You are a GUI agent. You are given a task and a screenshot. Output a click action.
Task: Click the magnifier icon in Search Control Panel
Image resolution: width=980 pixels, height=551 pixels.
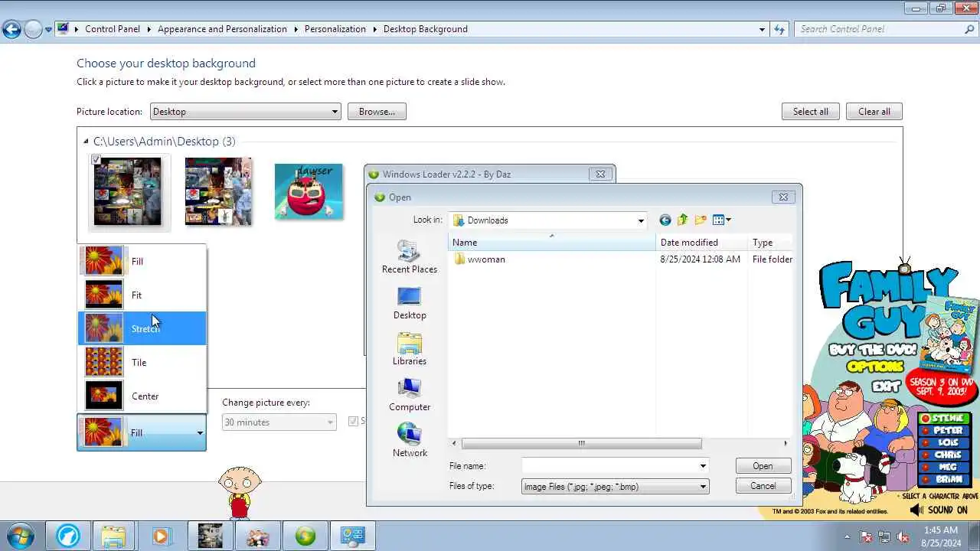[969, 29]
